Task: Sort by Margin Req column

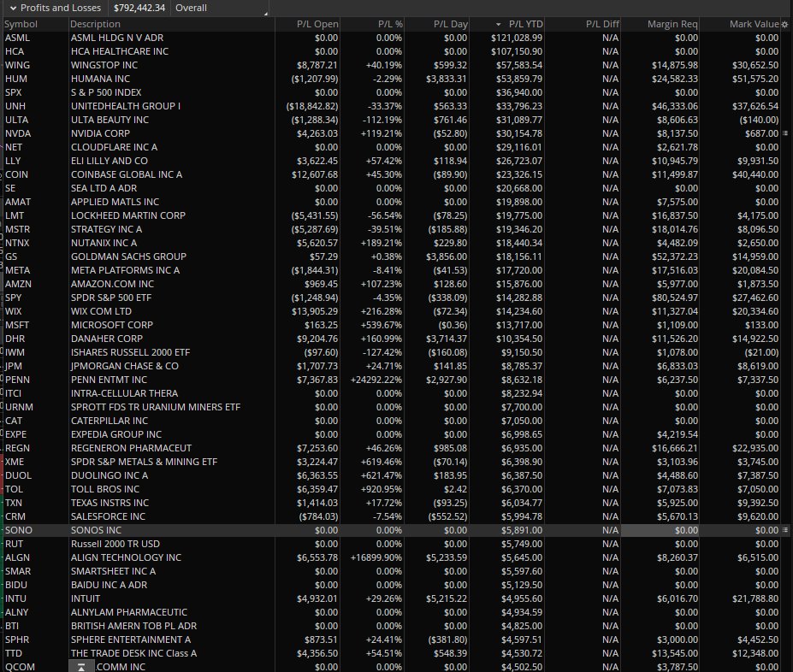Action: [672, 24]
